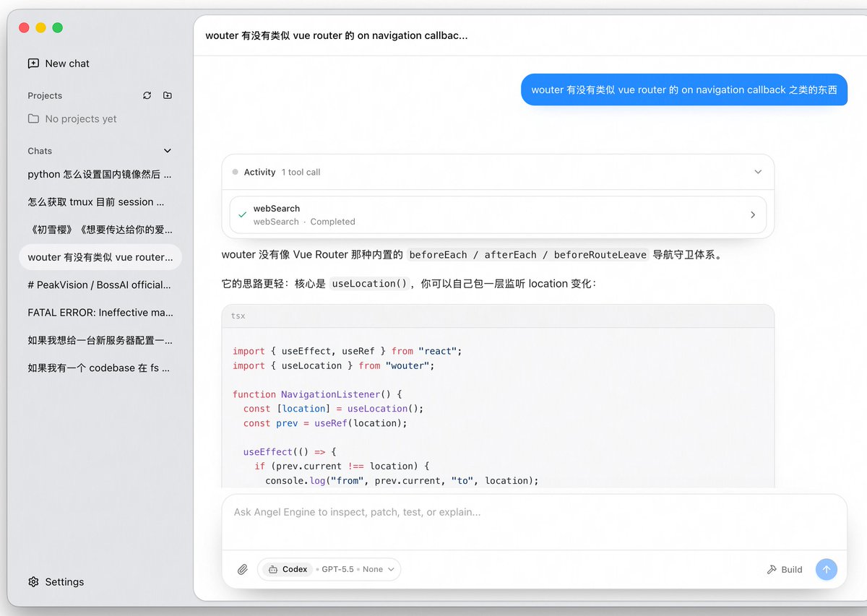The width and height of the screenshot is (867, 616).
Task: Click the webSearch completed checkmark icon
Action: coord(242,215)
